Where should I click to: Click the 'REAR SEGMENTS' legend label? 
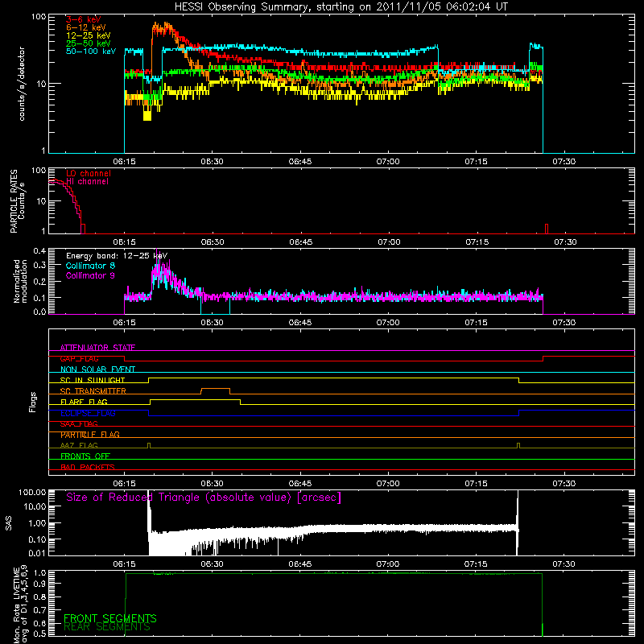tap(107, 627)
